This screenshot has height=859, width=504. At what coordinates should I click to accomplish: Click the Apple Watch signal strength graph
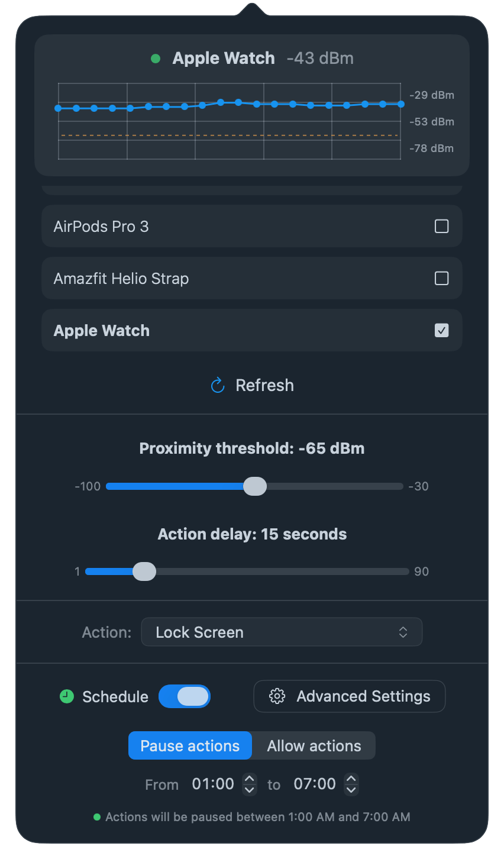point(230,121)
